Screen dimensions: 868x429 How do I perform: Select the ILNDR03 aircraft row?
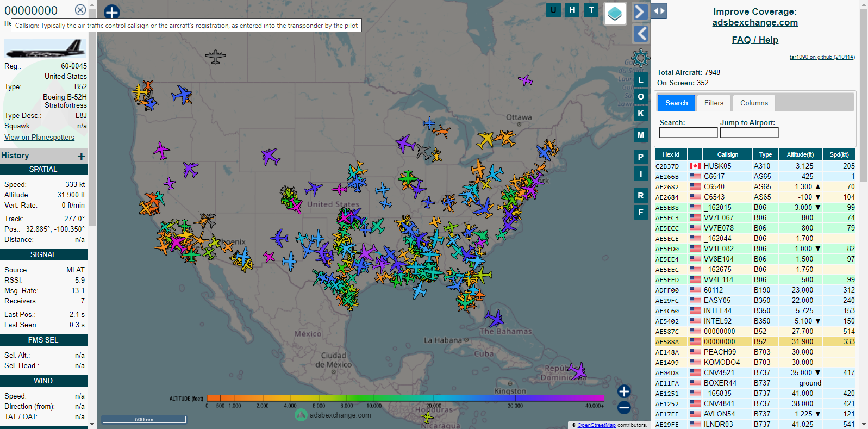point(755,424)
